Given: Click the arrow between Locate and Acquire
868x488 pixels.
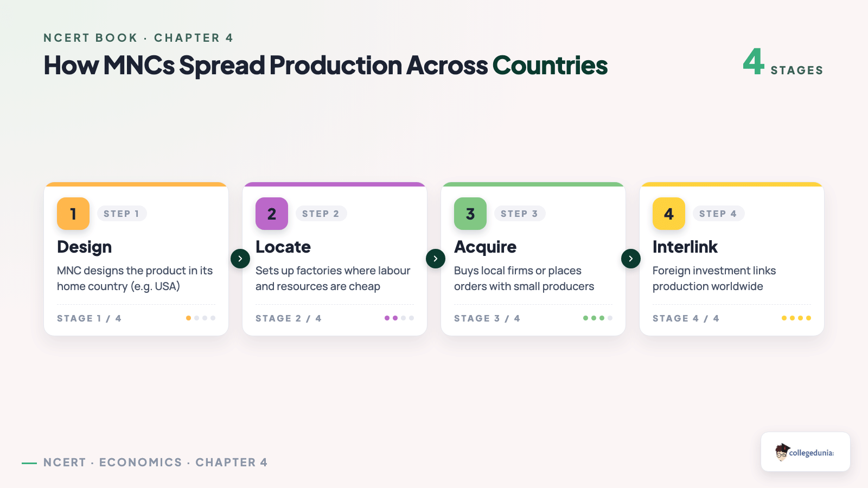Looking at the screenshot, I should click(436, 259).
